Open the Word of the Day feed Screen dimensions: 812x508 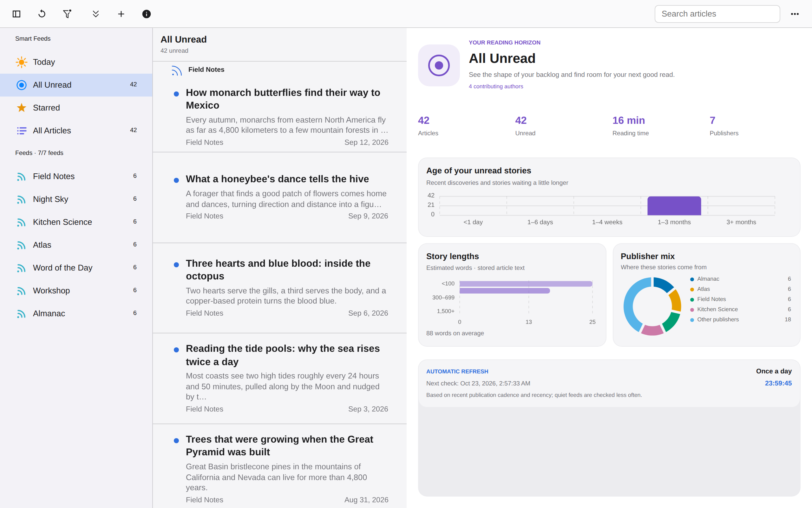coord(76,268)
